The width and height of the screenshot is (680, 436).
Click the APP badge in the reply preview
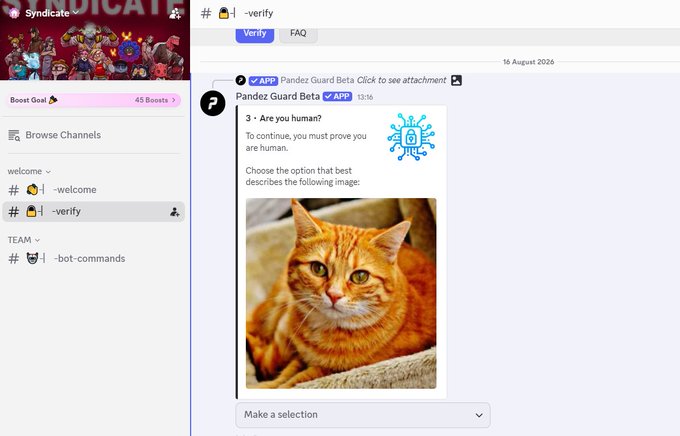click(x=263, y=81)
